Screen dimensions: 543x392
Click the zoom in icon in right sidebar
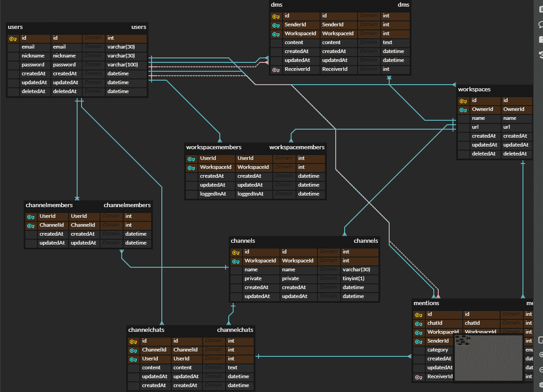pyautogui.click(x=541, y=355)
